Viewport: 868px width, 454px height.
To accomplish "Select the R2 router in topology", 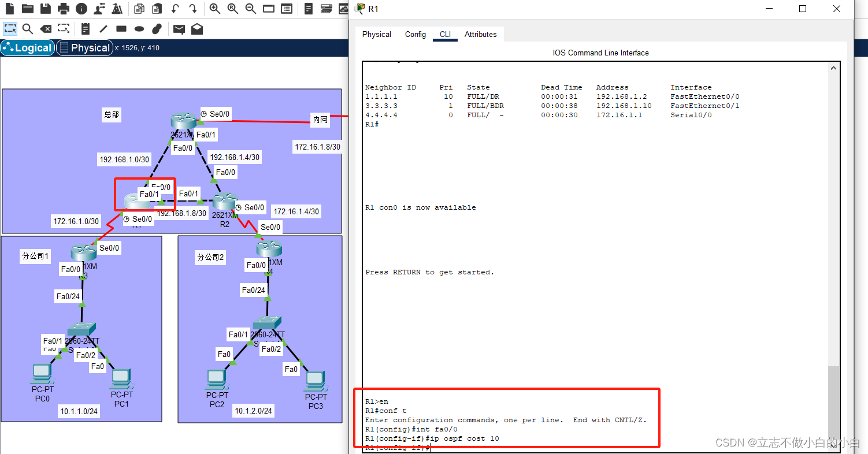I will (224, 202).
